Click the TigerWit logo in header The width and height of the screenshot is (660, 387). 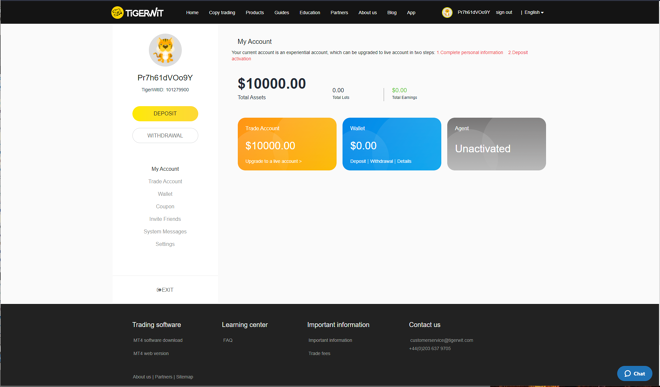pyautogui.click(x=137, y=13)
